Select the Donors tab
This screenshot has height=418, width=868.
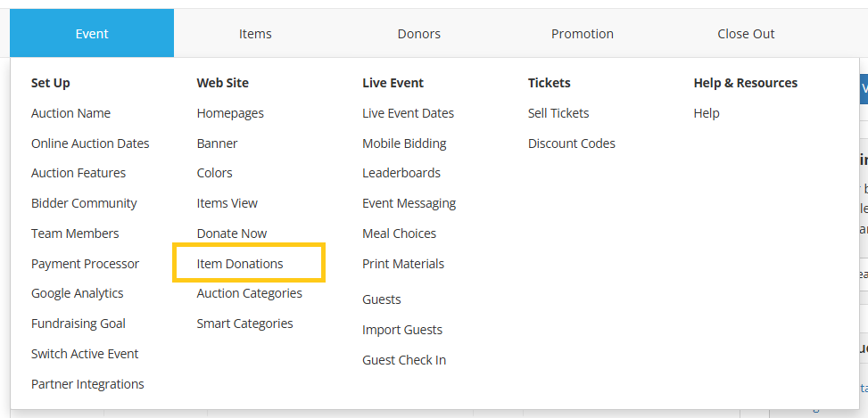tap(419, 34)
